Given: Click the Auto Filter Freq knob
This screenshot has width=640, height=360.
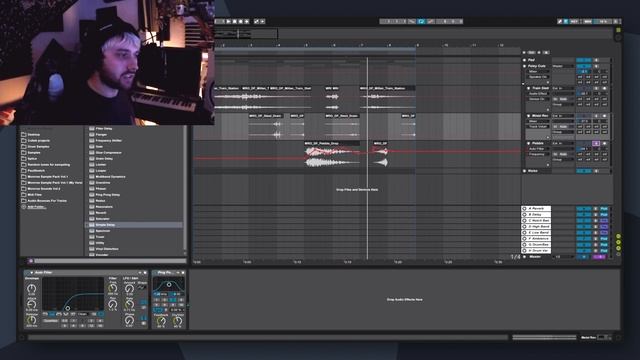Looking at the screenshot, I should tap(113, 289).
